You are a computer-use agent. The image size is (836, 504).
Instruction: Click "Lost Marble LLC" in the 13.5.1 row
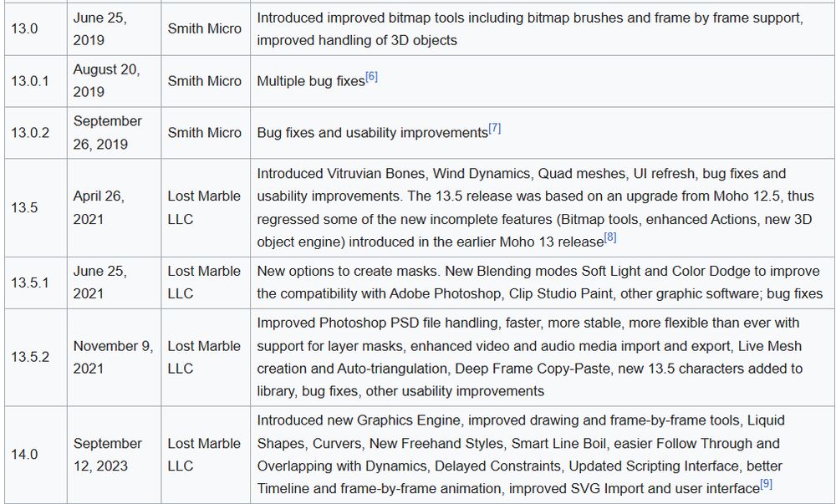pos(204,283)
